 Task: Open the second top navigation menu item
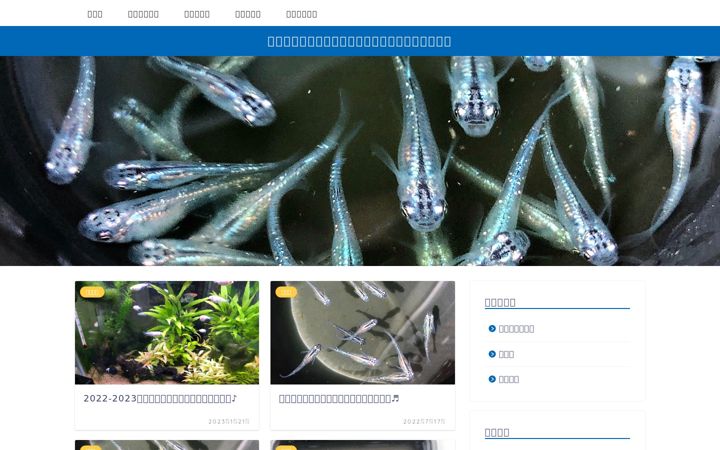143,14
